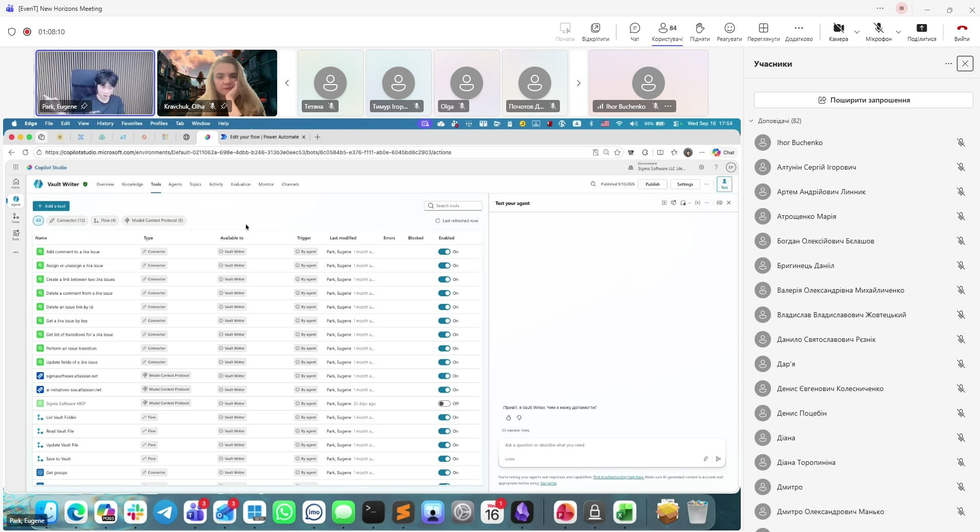This screenshot has width=980, height=532.
Task: Collapse the Доповідачі (82) participants group
Action: coord(752,121)
